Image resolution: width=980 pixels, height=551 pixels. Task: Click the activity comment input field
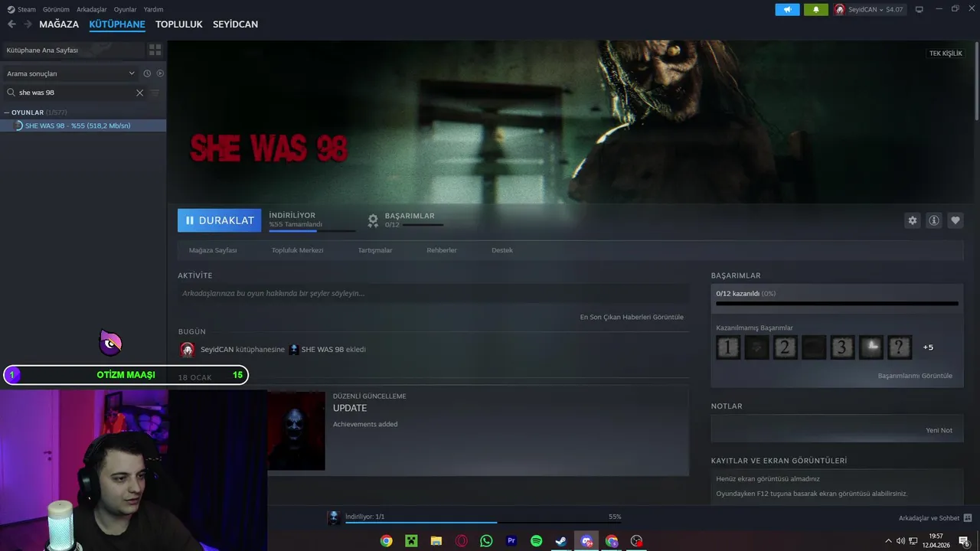tap(433, 293)
